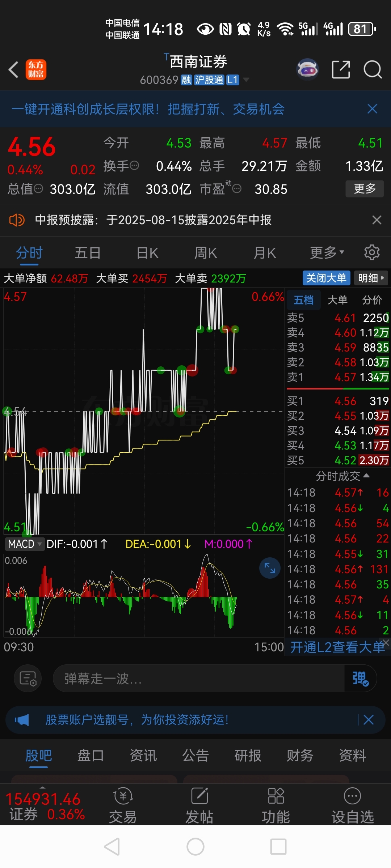
Task: Tap 一键开通科创成长层权限 banner text
Action: (148, 109)
